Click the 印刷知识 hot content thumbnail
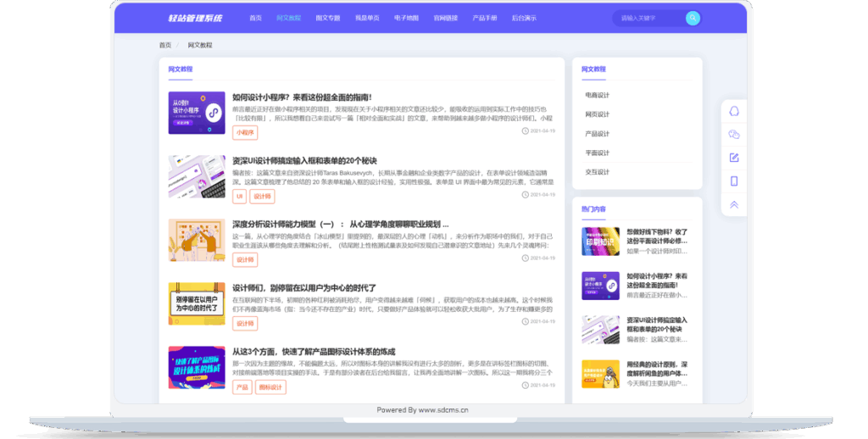The width and height of the screenshot is (868, 439). [x=601, y=242]
